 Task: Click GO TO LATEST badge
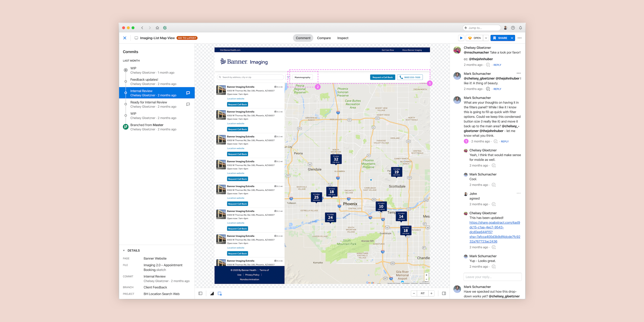[x=187, y=38]
